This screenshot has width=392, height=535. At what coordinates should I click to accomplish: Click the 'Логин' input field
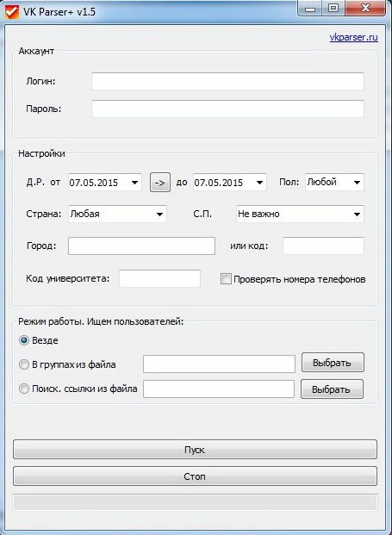227,81
